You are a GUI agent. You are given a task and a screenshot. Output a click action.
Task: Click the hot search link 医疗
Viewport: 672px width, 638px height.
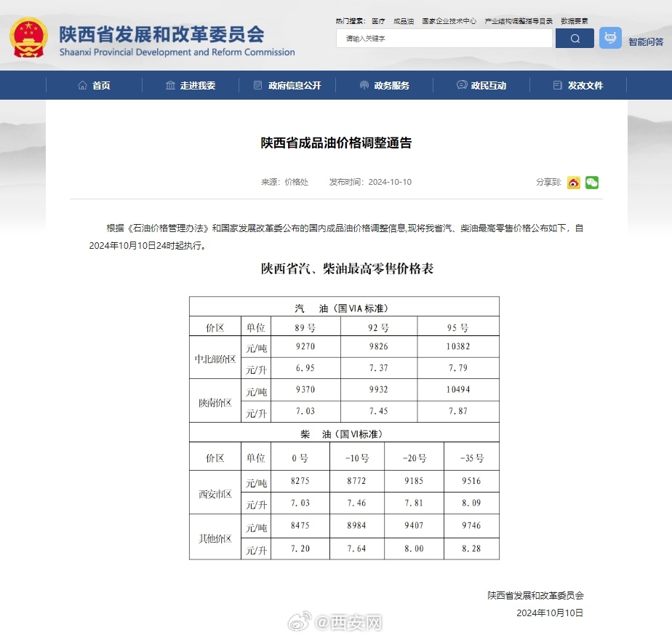(x=378, y=21)
